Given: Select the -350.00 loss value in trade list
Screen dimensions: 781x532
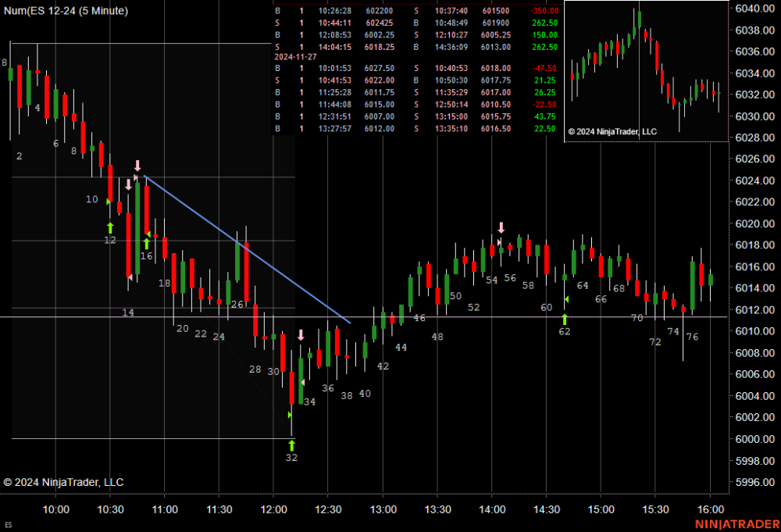Looking at the screenshot, I should 544,10.
